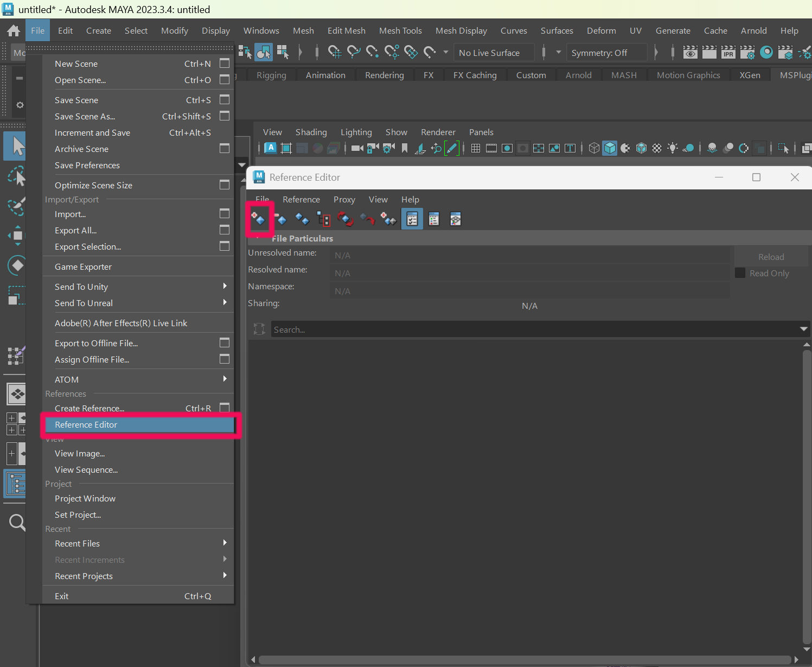Switch to the Animation menu set tab
Image resolution: width=812 pixels, height=667 pixels.
point(325,75)
